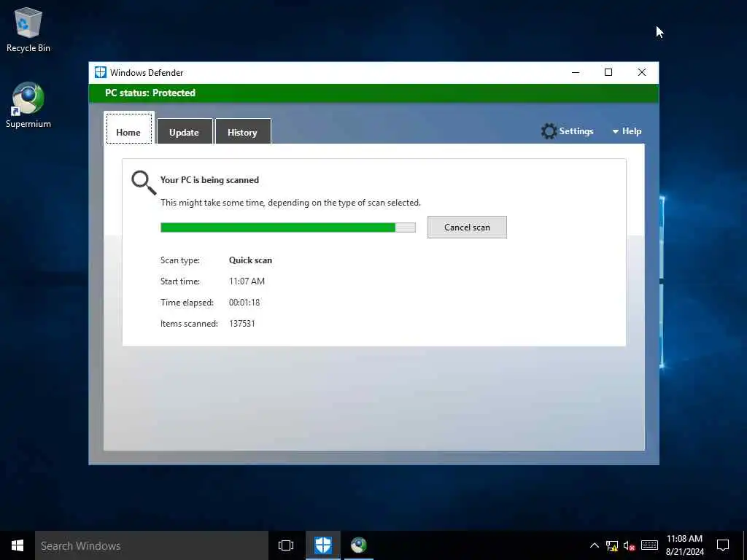Expand the Help dropdown menu
Viewport: 747px width, 560px height.
click(x=627, y=131)
